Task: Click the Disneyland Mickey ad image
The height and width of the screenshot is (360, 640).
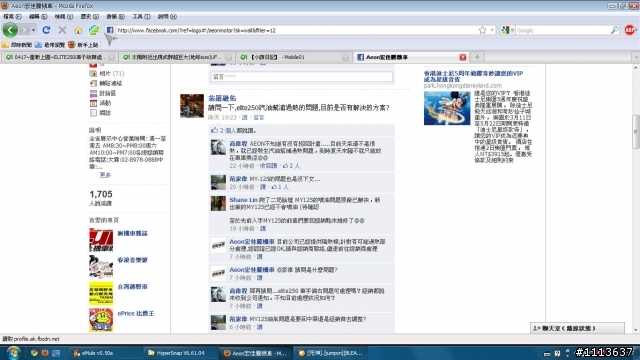Action: [x=447, y=108]
